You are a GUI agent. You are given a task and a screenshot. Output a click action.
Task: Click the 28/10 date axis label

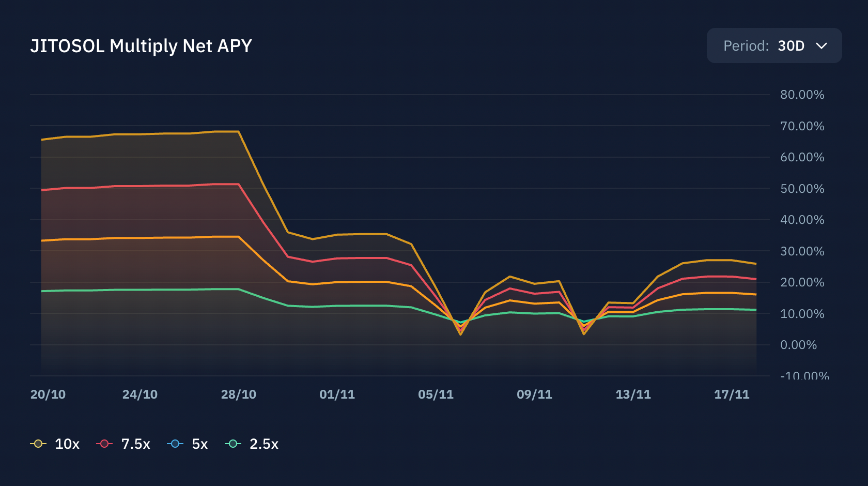(x=239, y=394)
